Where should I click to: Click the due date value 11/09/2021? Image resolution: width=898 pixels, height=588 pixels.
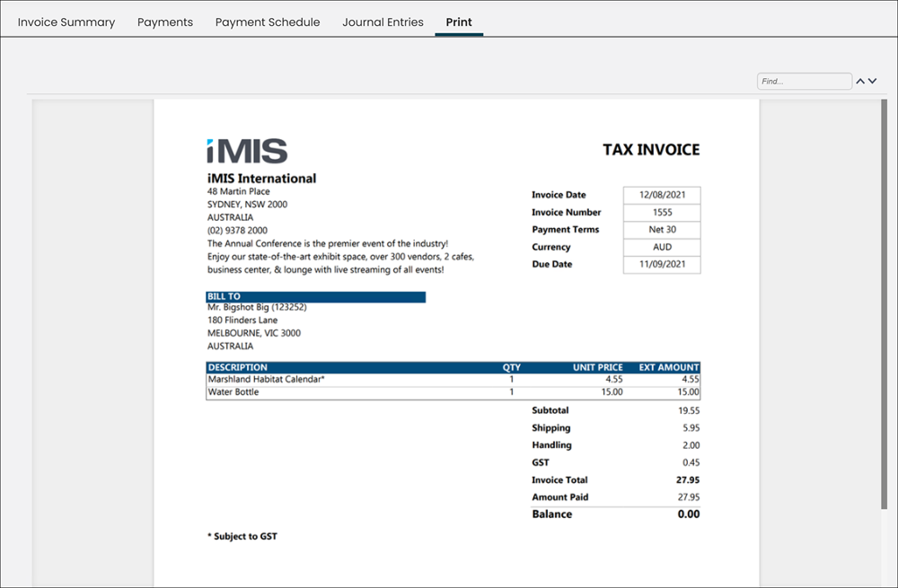pyautogui.click(x=662, y=264)
